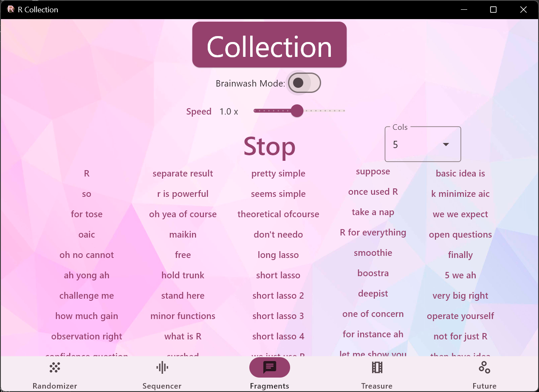Maximize the R Collection window
The width and height of the screenshot is (539, 392).
[x=493, y=9]
